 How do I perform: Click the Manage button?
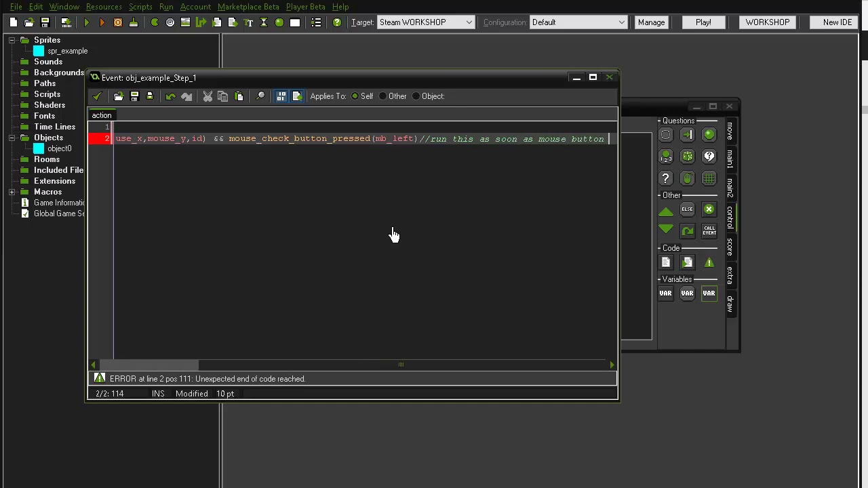pos(651,22)
